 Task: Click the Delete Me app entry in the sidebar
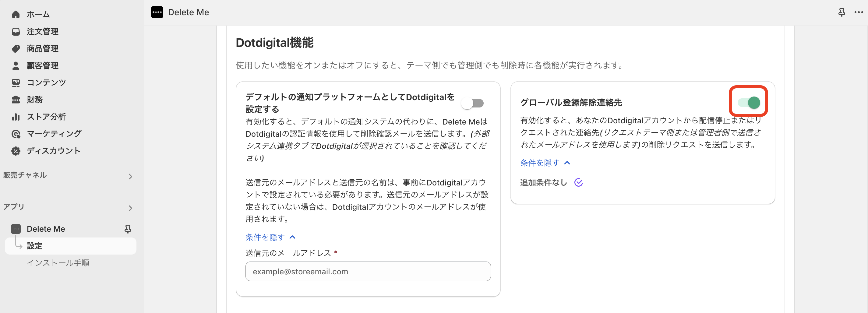[x=46, y=229]
